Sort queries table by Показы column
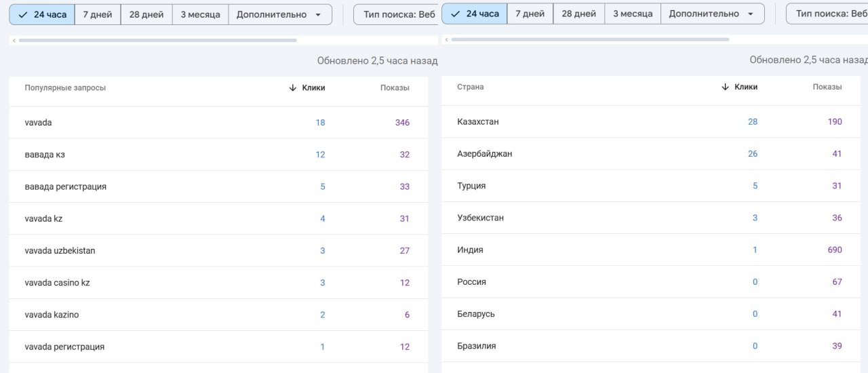This screenshot has height=373, width=868. pyautogui.click(x=395, y=87)
